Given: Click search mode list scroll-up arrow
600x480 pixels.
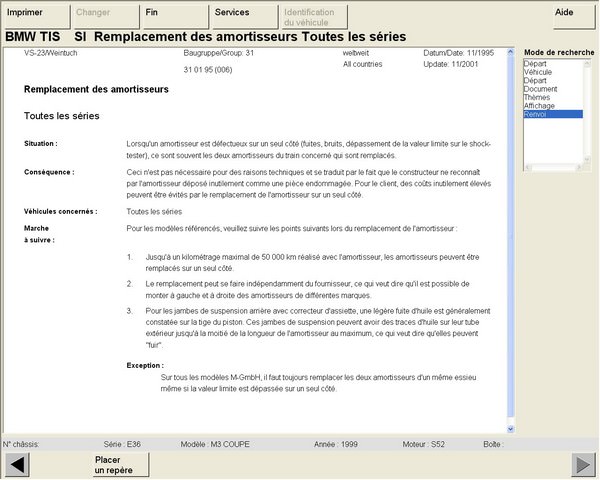Looking at the screenshot, I should (x=587, y=64).
